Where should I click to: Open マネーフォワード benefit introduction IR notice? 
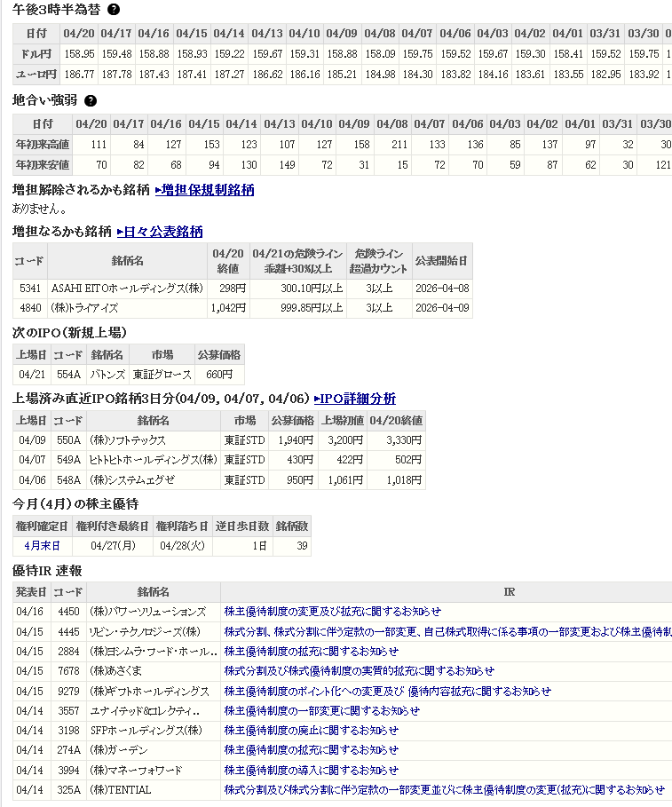tap(311, 770)
